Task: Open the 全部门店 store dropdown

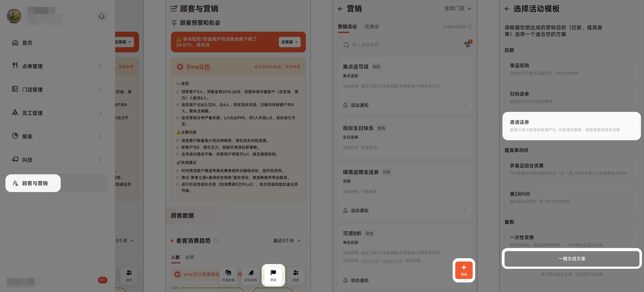Action: [457, 9]
